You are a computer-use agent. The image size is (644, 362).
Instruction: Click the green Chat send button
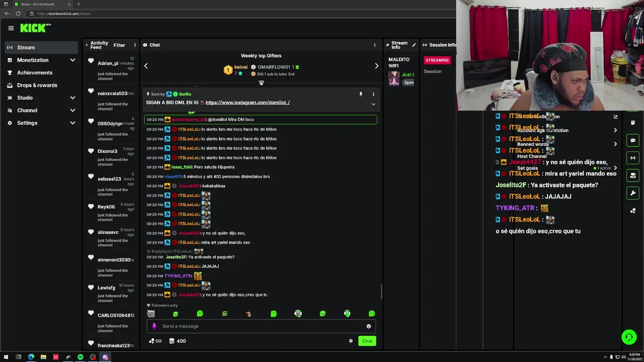click(367, 341)
